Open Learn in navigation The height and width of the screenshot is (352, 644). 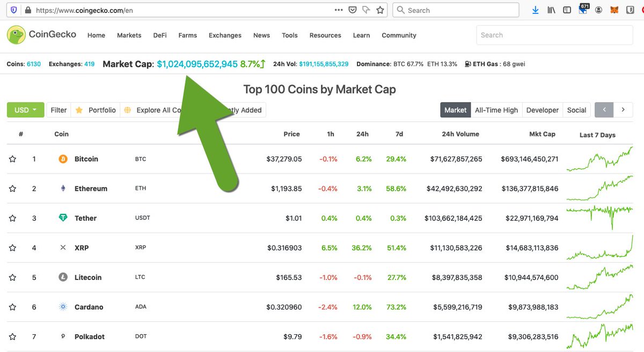(x=361, y=35)
